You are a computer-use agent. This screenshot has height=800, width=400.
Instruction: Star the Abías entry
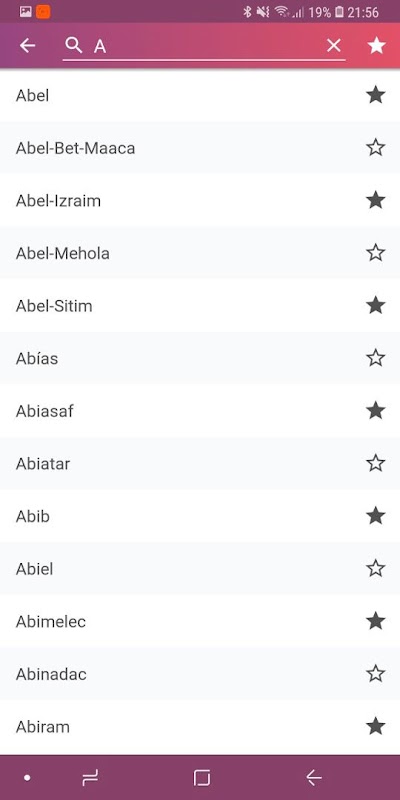(376, 358)
